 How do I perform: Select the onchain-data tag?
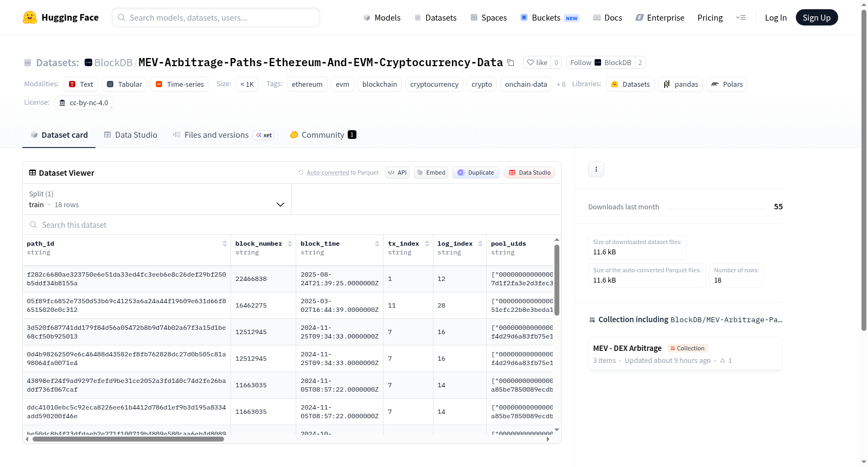point(526,84)
